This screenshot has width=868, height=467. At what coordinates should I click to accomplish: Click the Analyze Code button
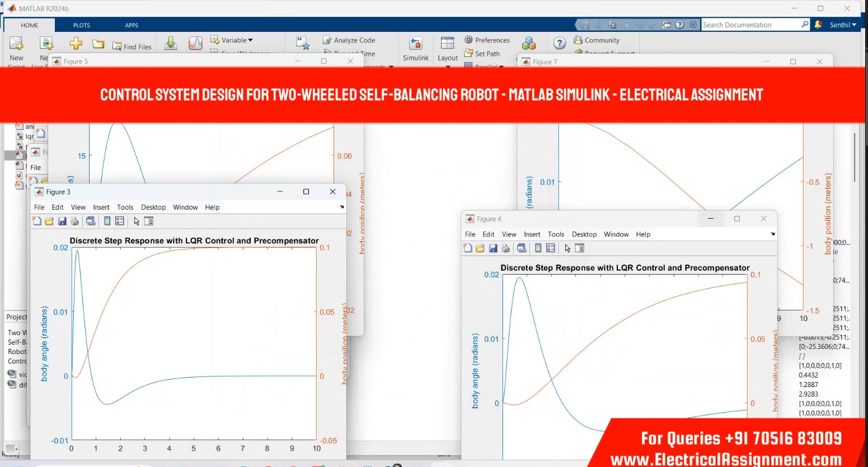click(349, 40)
